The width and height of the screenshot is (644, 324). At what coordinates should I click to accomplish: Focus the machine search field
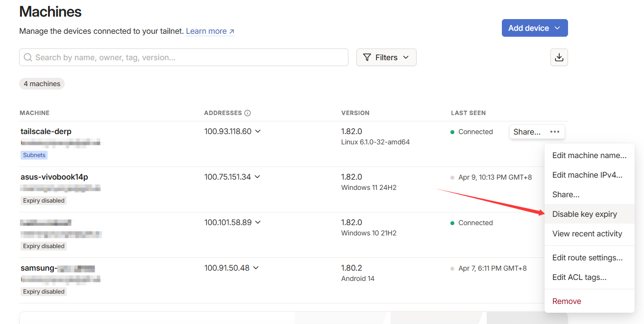pos(184,57)
